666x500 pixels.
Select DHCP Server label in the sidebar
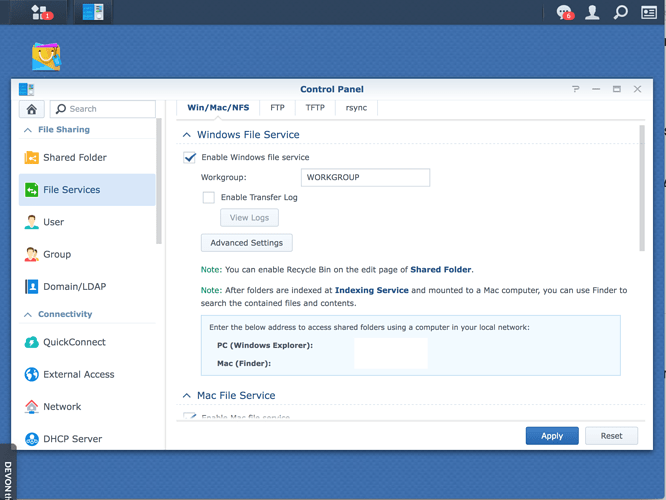pyautogui.click(x=73, y=439)
